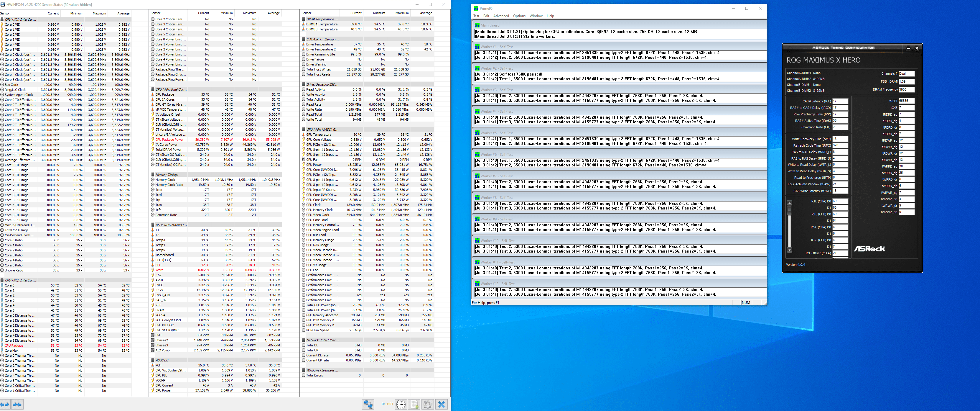Click the Worker #7 Self-Test icon in Prime95
The width and height of the screenshot is (980, 411).
click(x=477, y=176)
